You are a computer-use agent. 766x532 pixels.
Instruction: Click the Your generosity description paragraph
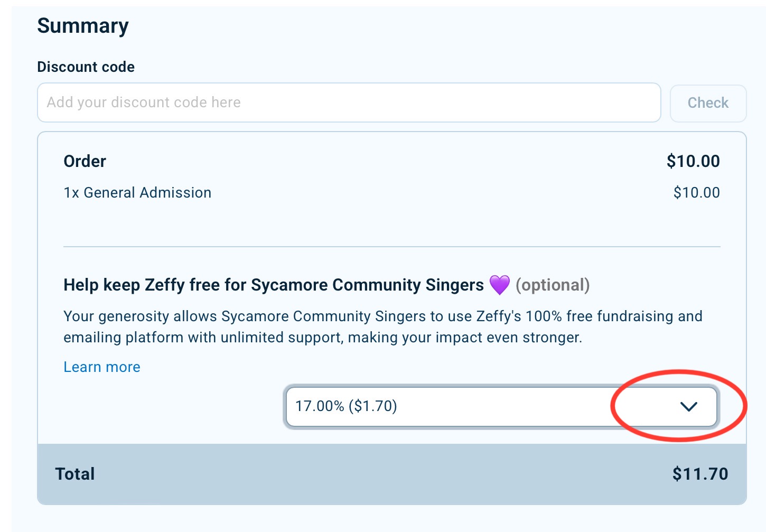[x=383, y=327]
